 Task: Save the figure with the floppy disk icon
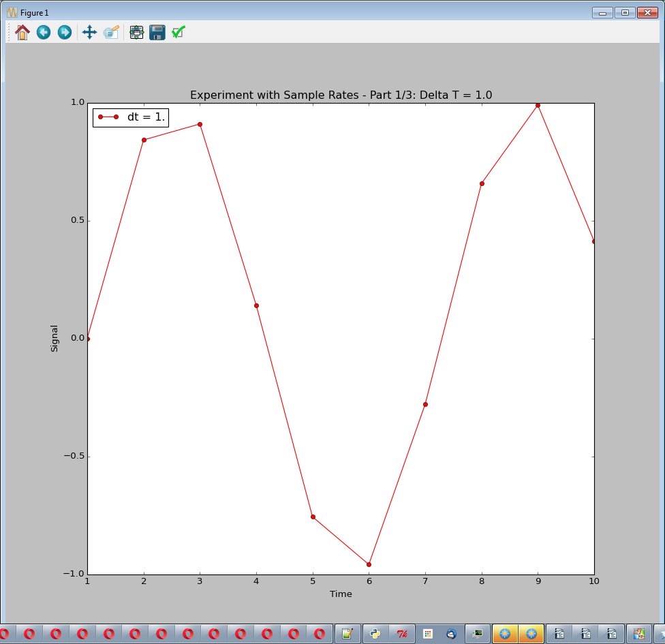pyautogui.click(x=157, y=32)
